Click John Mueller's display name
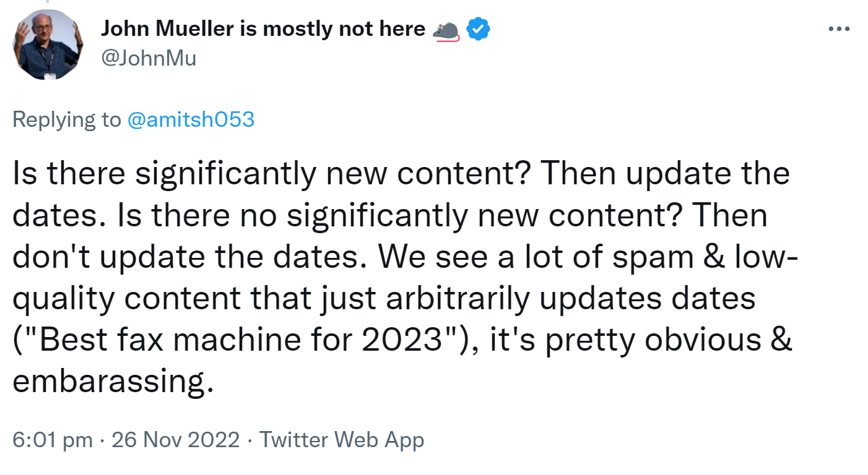 pyautogui.click(x=260, y=28)
